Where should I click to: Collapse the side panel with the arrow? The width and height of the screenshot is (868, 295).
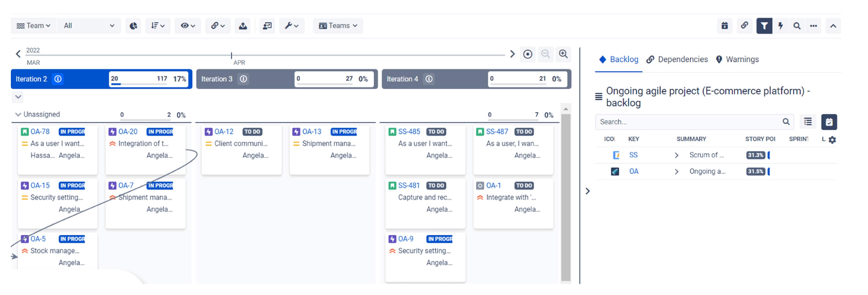tap(588, 192)
